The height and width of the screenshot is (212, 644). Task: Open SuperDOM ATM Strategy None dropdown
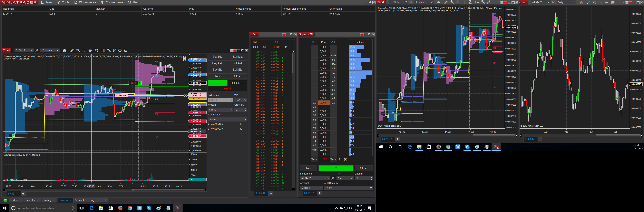348,188
